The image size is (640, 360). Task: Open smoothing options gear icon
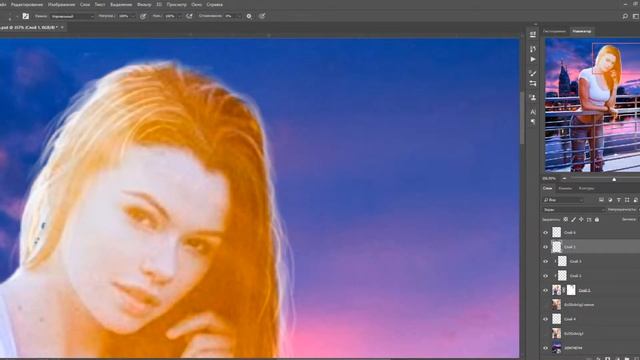click(249, 16)
